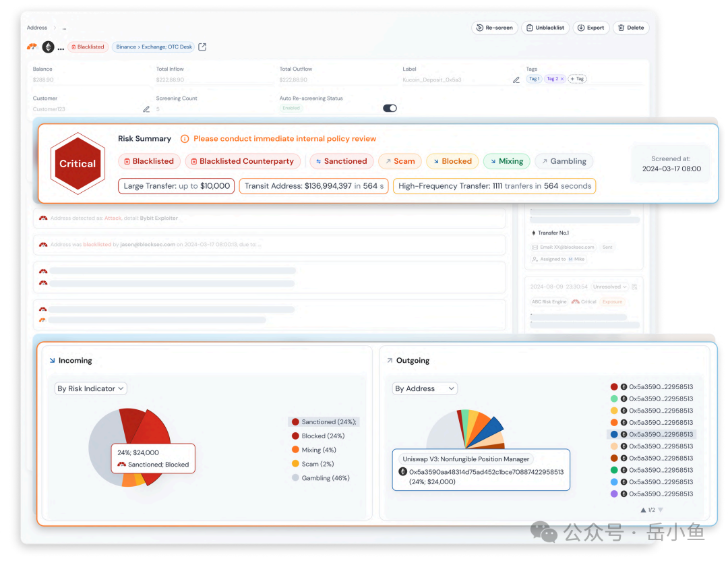Screen dimensions: 728x561
Task: Select the Blacklisted Counterparty chip
Action: (243, 161)
